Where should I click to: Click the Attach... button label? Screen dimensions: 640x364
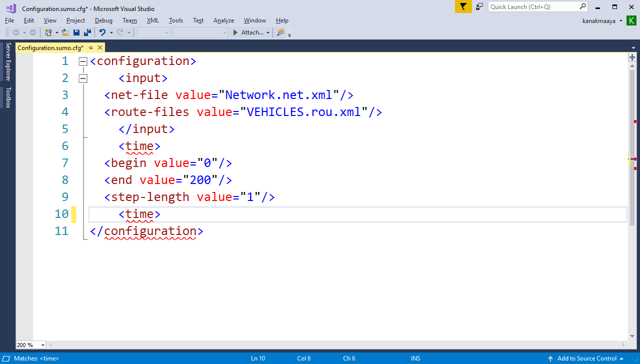[252, 32]
